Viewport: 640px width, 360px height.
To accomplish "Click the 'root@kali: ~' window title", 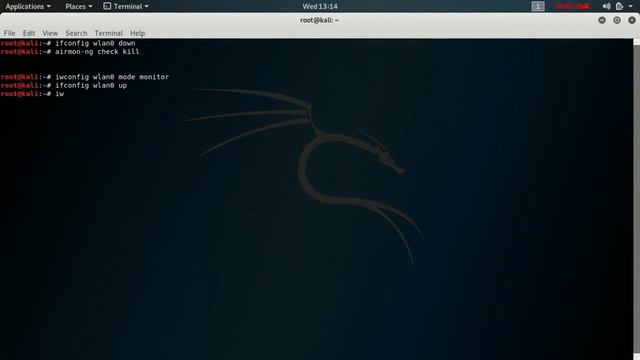I will [320, 20].
